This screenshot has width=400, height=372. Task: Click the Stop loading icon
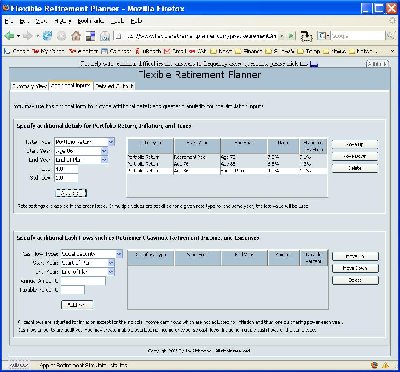(x=62, y=36)
